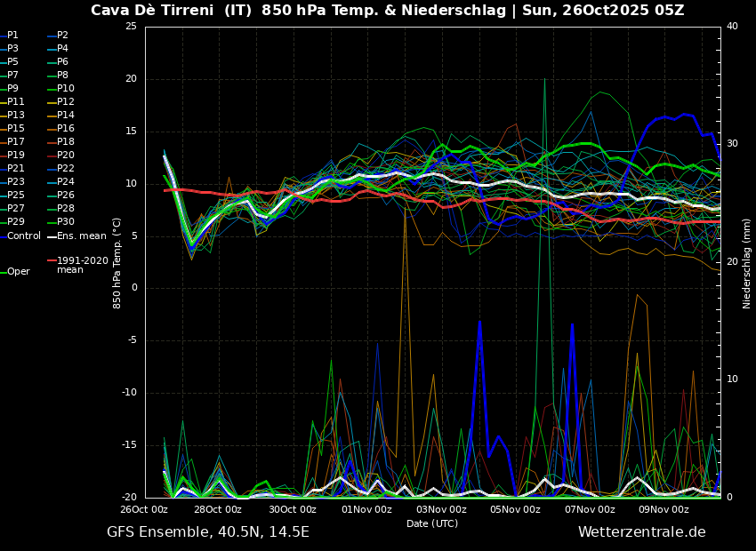Screen dimensions: 756x551
Task: Click the 1991-2020 mean legend label
Action: coord(82,265)
